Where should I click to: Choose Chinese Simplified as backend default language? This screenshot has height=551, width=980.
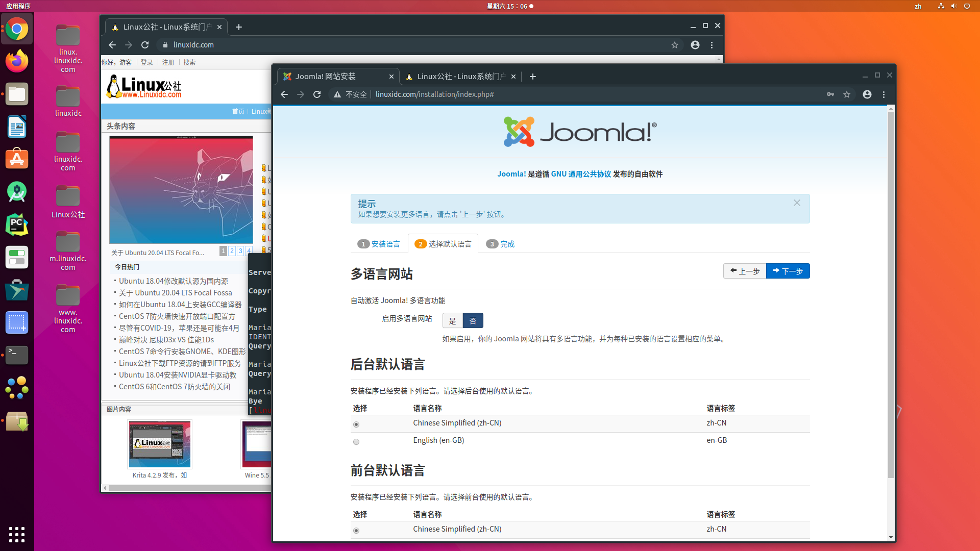click(356, 424)
